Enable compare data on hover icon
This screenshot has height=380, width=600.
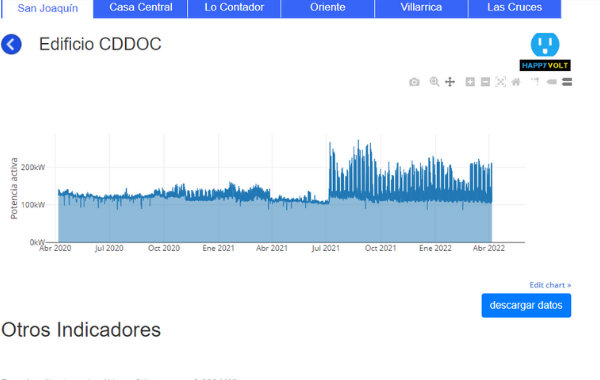pos(567,82)
